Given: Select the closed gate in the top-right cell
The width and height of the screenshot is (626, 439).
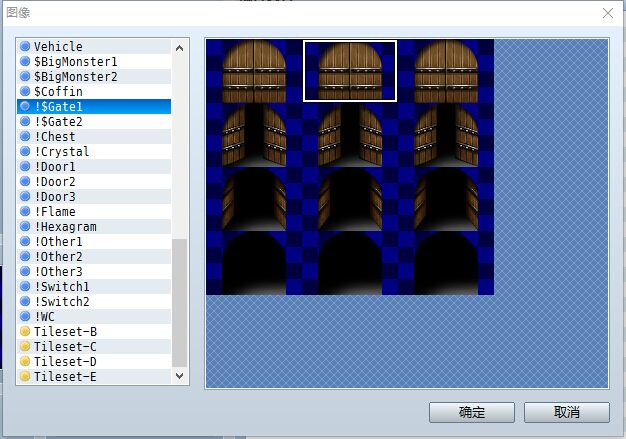Looking at the screenshot, I should point(446,71).
